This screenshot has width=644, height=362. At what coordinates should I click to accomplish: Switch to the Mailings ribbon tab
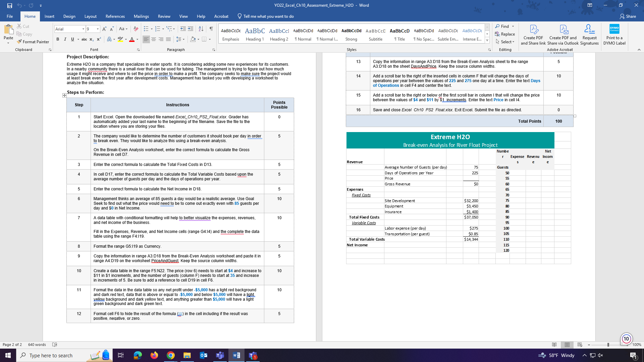(141, 16)
